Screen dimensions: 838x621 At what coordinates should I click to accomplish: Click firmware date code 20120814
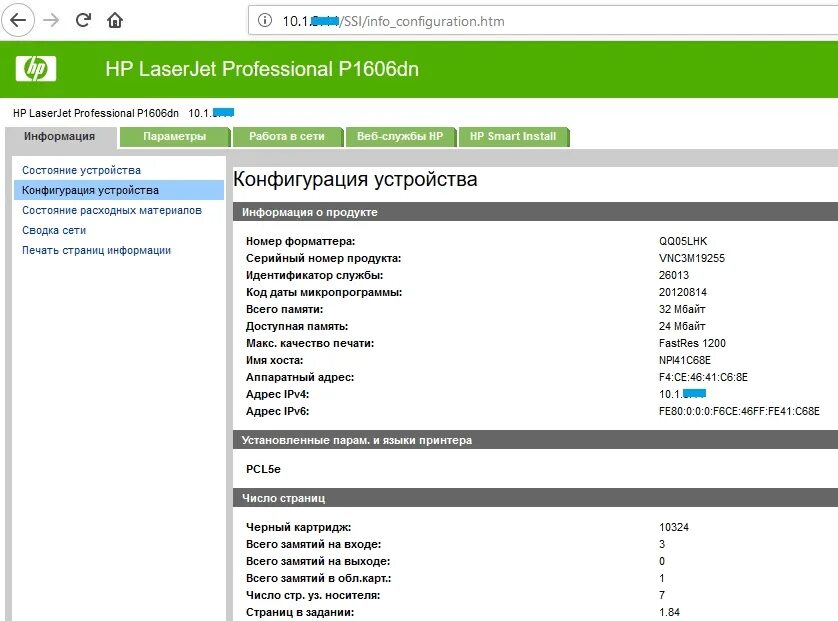pyautogui.click(x=682, y=292)
